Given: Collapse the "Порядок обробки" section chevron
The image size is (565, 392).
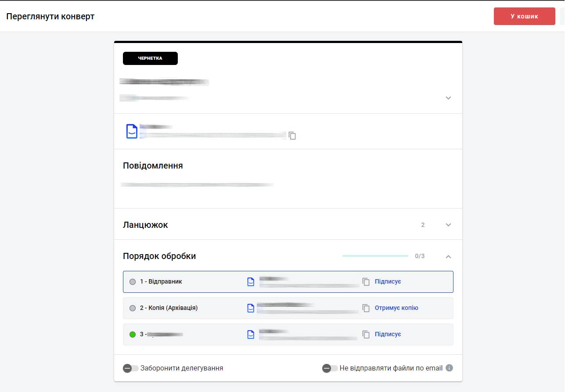Looking at the screenshot, I should (x=448, y=256).
